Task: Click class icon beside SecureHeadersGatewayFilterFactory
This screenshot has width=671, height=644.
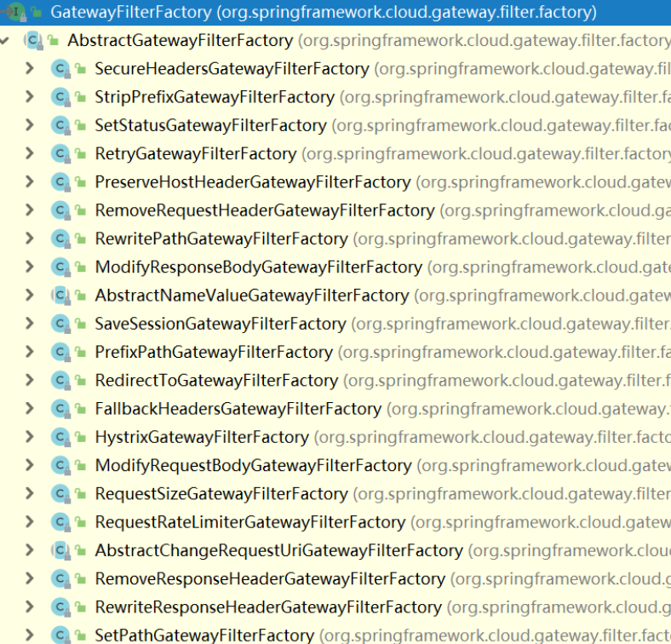Action: [60, 68]
